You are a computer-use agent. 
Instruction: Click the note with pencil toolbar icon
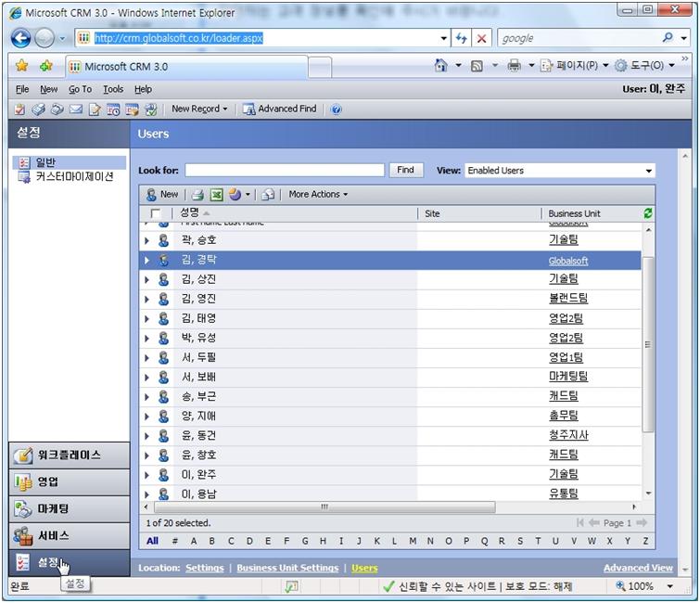click(95, 109)
